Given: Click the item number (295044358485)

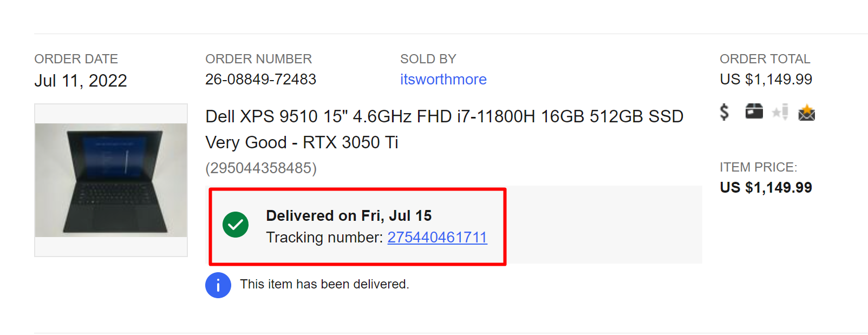Looking at the screenshot, I should tap(261, 168).
